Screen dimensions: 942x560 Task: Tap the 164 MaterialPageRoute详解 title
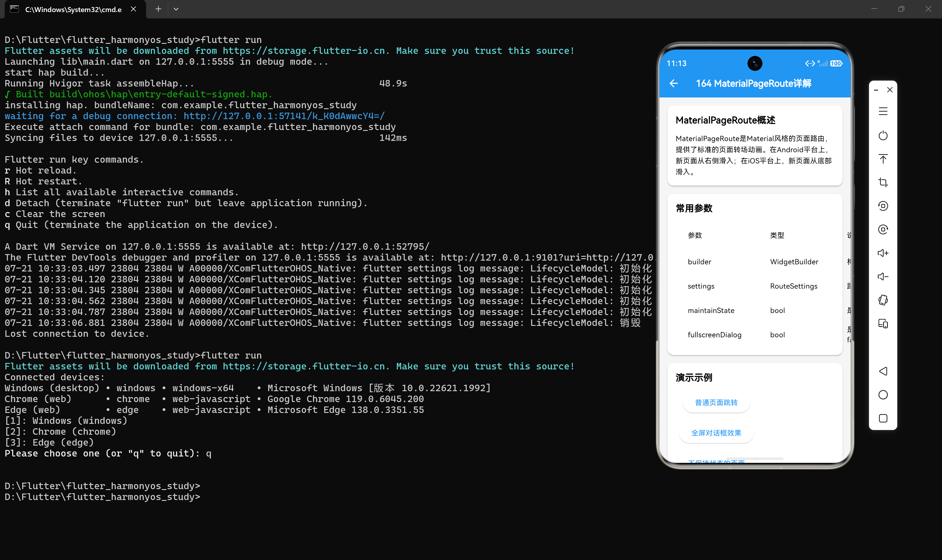click(x=754, y=84)
